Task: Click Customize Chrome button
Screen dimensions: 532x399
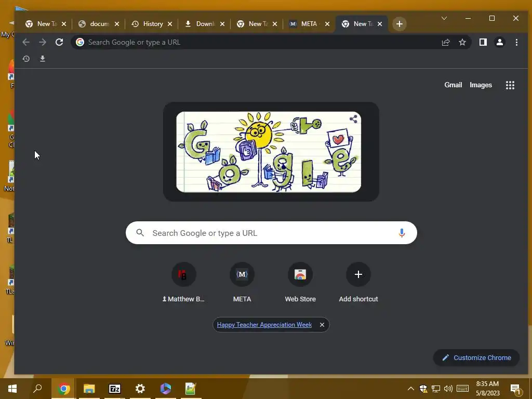Action: coord(476,357)
